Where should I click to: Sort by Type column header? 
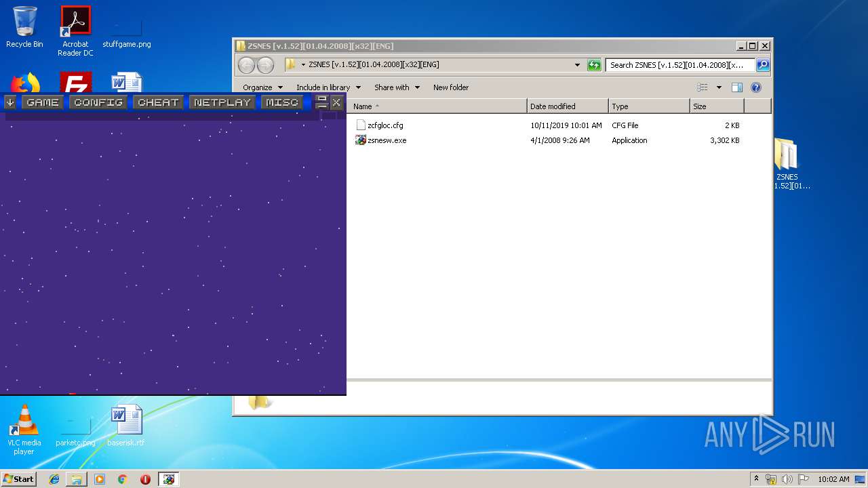(x=649, y=106)
